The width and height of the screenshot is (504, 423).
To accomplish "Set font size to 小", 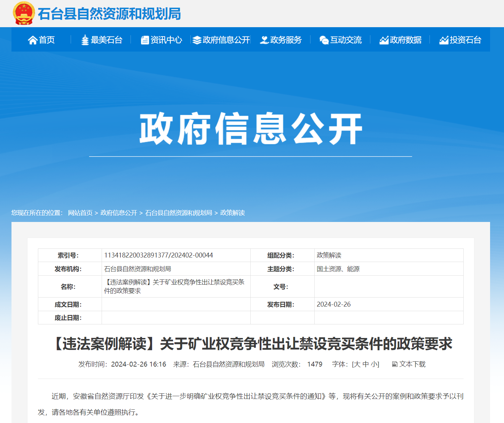I will click(374, 364).
